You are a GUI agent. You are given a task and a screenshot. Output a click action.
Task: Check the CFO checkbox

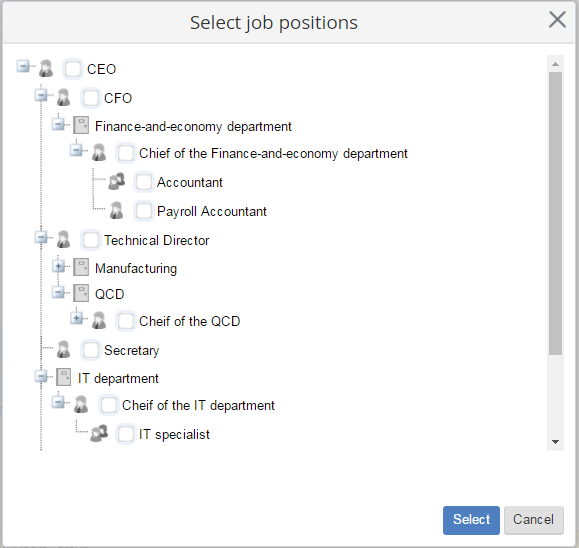tap(90, 98)
